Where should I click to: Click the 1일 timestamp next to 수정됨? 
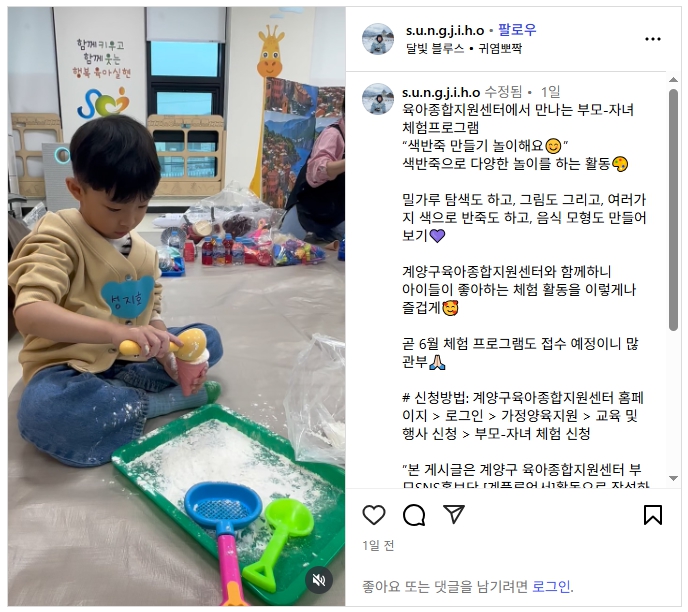pyautogui.click(x=550, y=92)
